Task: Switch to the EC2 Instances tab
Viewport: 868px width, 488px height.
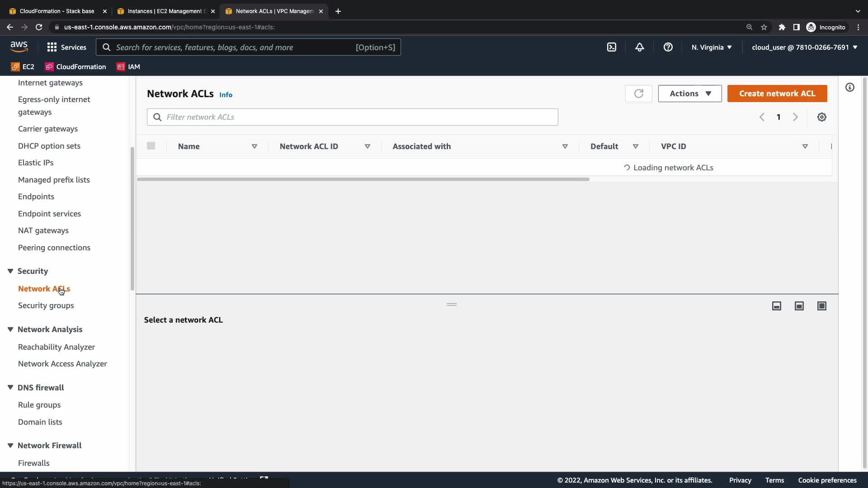Action: tap(165, 11)
